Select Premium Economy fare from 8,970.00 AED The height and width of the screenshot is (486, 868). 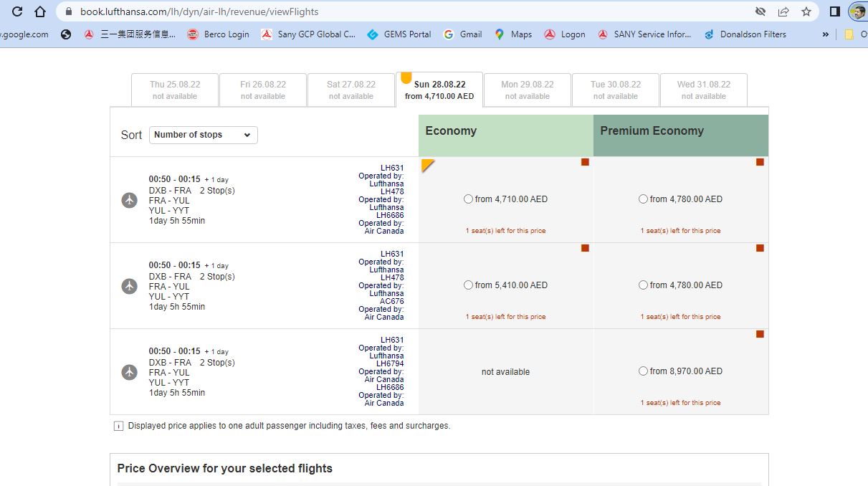pos(644,371)
